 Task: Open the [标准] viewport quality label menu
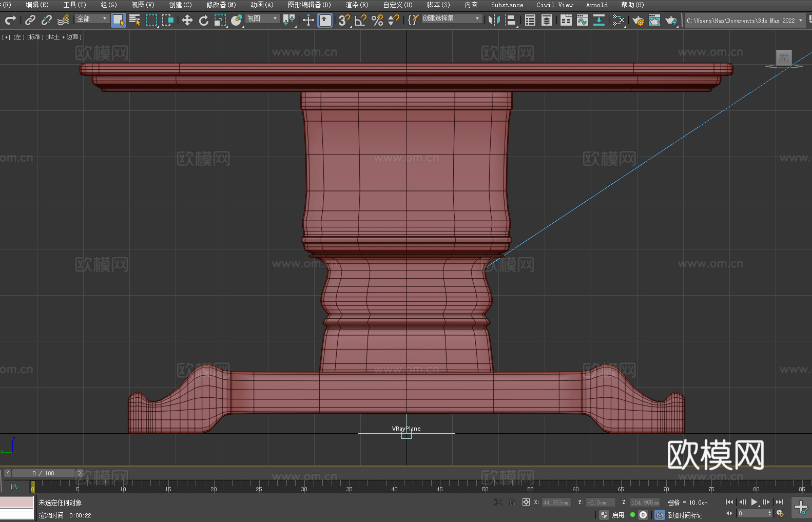(x=35, y=37)
